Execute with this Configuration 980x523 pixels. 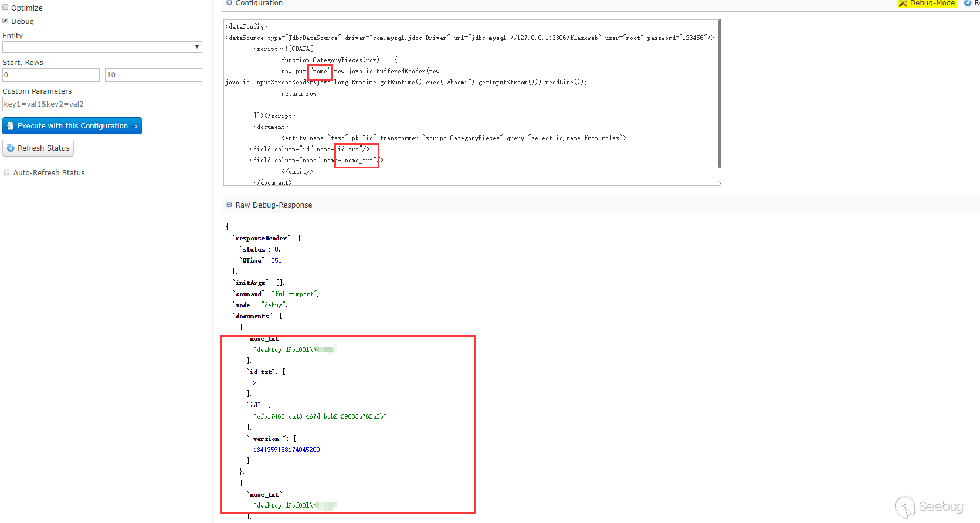point(72,126)
